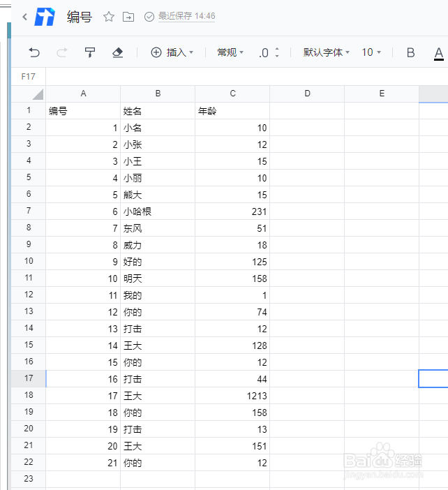The height and width of the screenshot is (490, 448).
Task: Click the formula bar input area
Action: (x=247, y=77)
